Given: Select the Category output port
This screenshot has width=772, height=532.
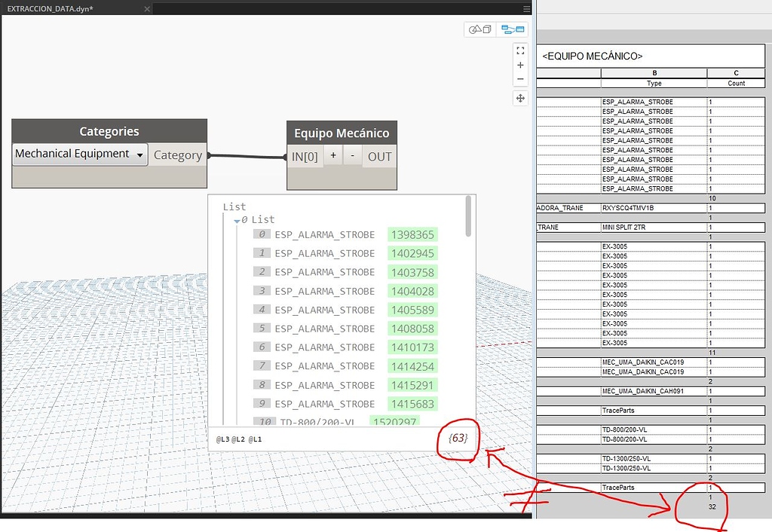Looking at the screenshot, I should [x=177, y=154].
